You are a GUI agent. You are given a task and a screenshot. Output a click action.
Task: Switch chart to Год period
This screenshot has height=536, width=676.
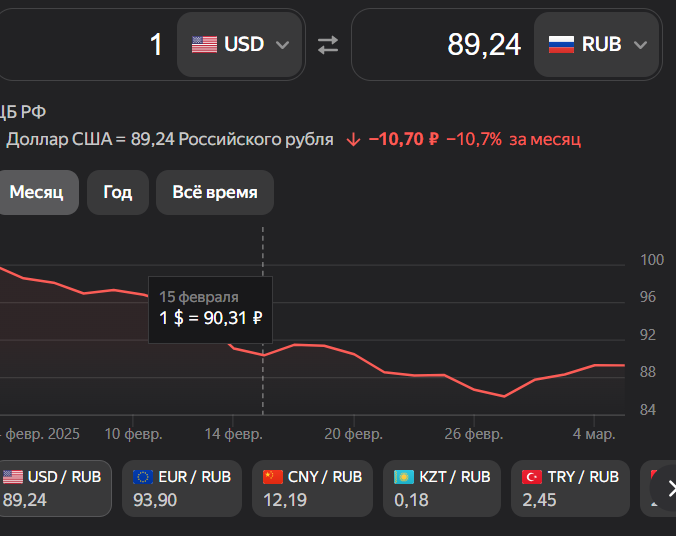[118, 192]
